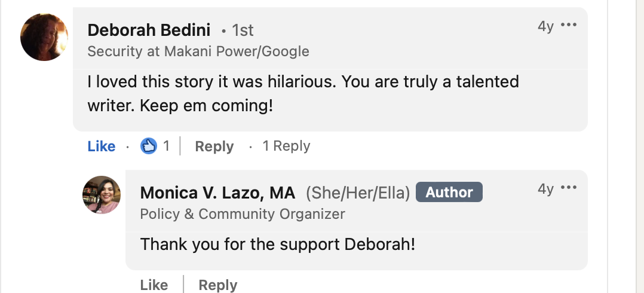Open three-dot menu on Deborah's comment
Viewport: 644px width, 293px height.
click(569, 26)
